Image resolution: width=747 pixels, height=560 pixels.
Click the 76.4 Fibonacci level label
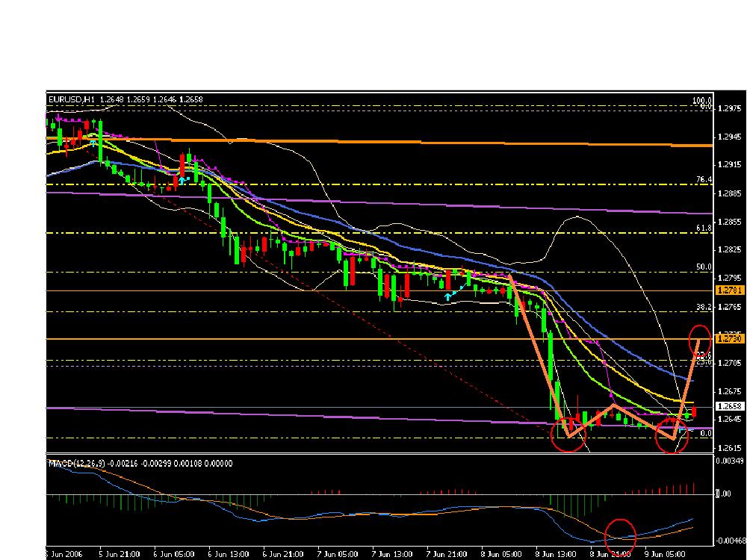(x=704, y=179)
